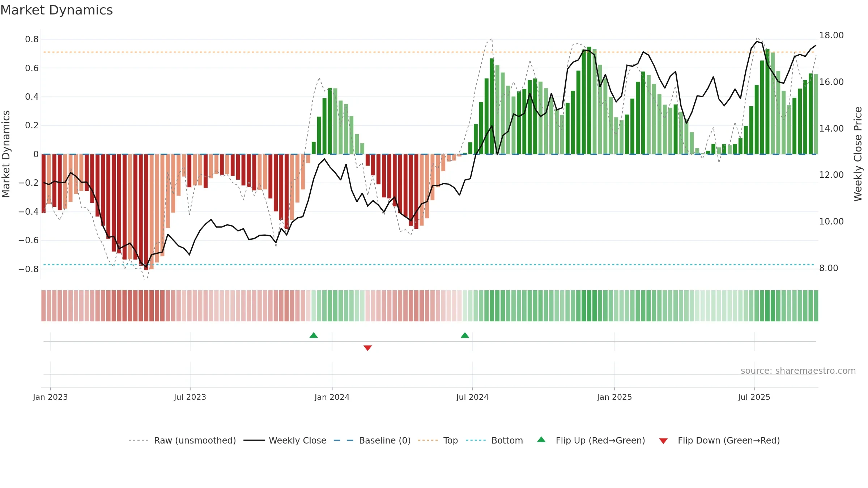Click the 0 baseline label on left axis
Viewport: 868px width, 488px height.
tap(36, 154)
